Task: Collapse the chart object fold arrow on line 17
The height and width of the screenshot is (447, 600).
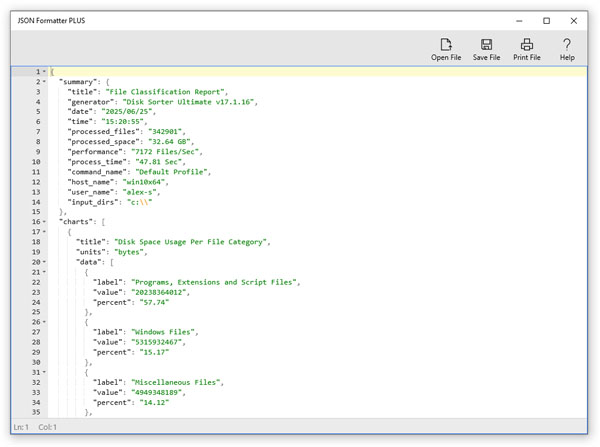Action: 44,232
